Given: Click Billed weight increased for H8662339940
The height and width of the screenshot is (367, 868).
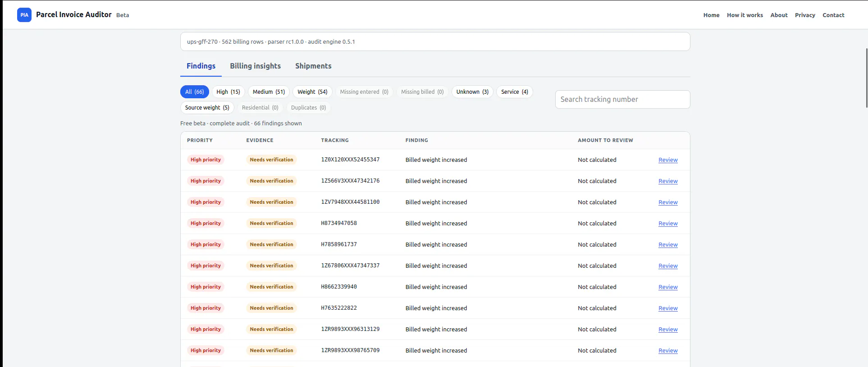Looking at the screenshot, I should coord(436,287).
